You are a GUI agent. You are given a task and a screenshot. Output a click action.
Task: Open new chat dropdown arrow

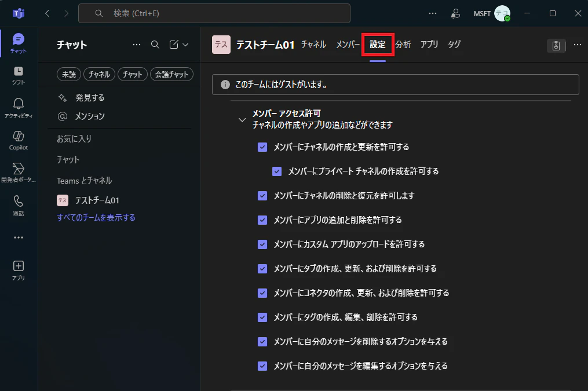point(185,45)
